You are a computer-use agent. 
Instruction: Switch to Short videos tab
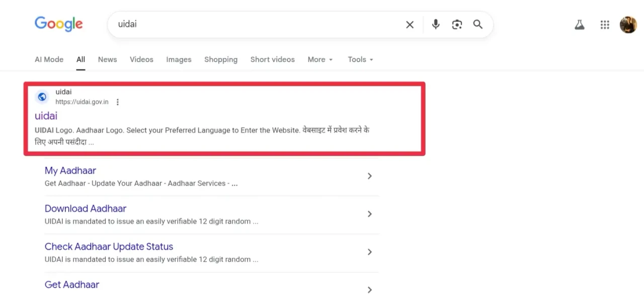273,59
